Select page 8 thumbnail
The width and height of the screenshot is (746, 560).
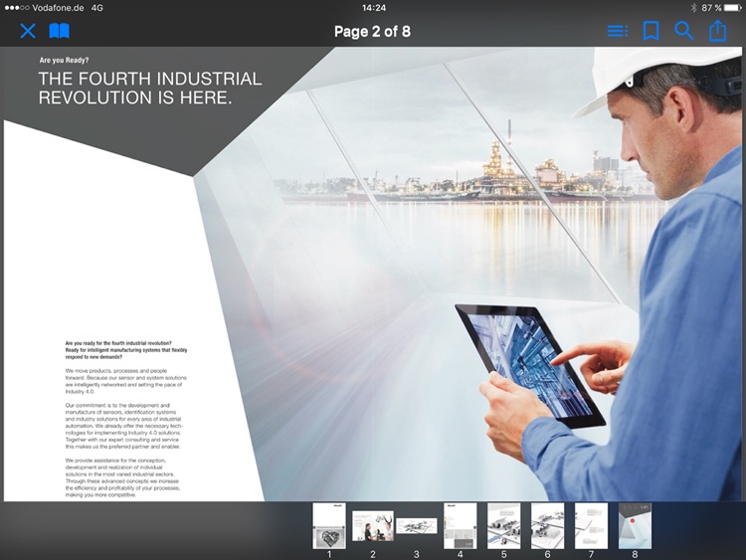(x=636, y=526)
